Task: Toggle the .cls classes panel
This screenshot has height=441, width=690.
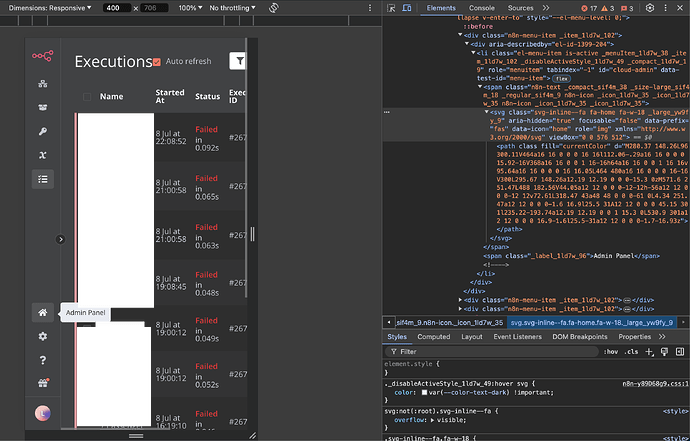Action: pyautogui.click(x=631, y=352)
